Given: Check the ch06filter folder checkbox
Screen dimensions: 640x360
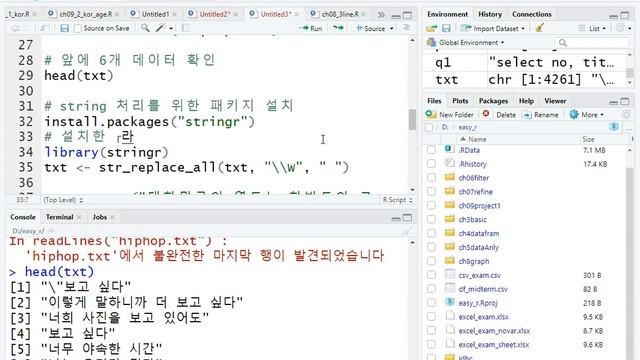Looking at the screenshot, I should pyautogui.click(x=431, y=178).
